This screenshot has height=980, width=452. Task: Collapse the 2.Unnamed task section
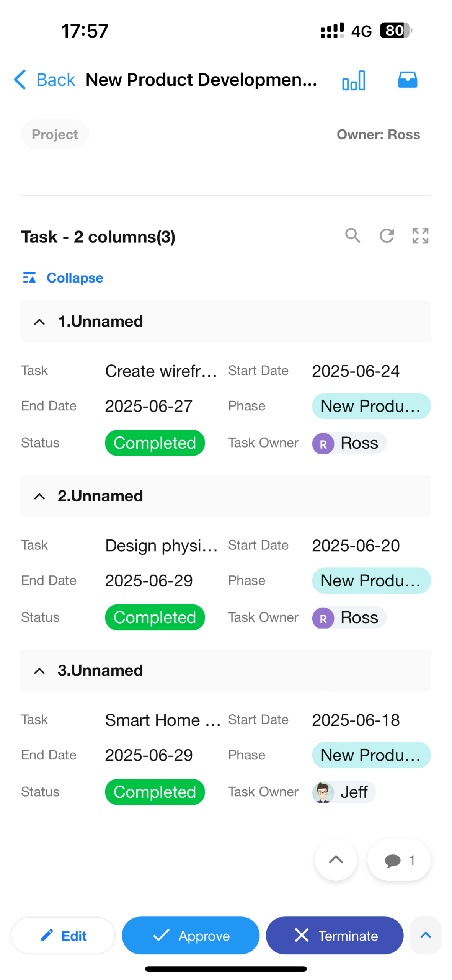click(x=39, y=496)
